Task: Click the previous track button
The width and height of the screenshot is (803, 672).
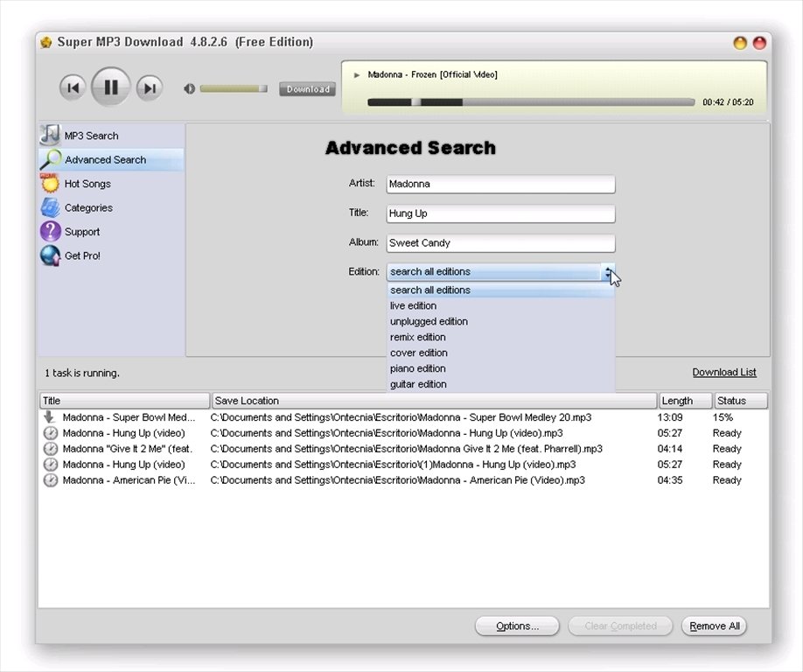Action: pos(73,87)
